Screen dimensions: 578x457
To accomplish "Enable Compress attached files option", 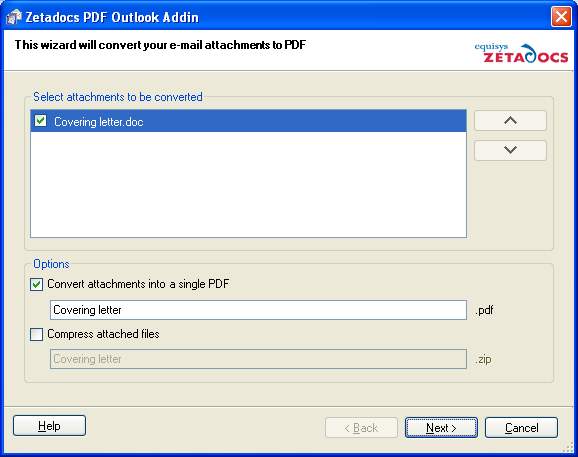I will [36, 334].
